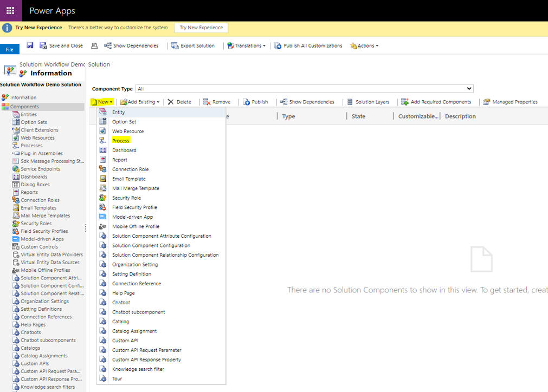Select the Customizable column header
The image size is (548, 392).
417,116
